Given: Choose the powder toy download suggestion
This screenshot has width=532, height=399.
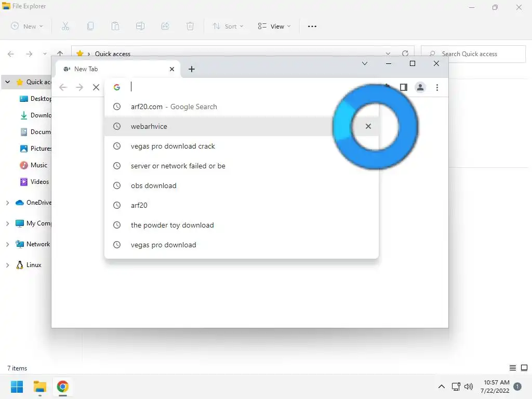Looking at the screenshot, I should (241, 225).
